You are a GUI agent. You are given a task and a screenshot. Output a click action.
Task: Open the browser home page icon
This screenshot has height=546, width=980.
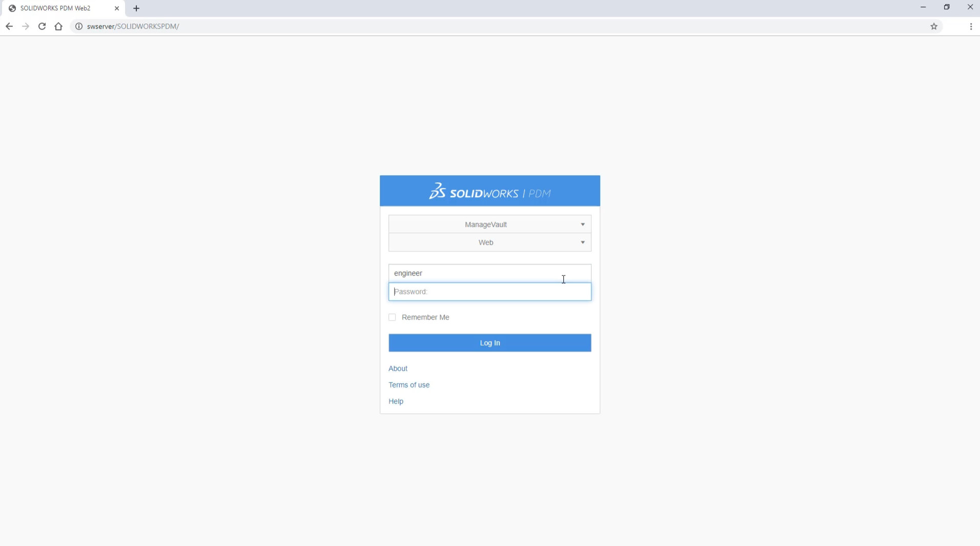pyautogui.click(x=58, y=26)
